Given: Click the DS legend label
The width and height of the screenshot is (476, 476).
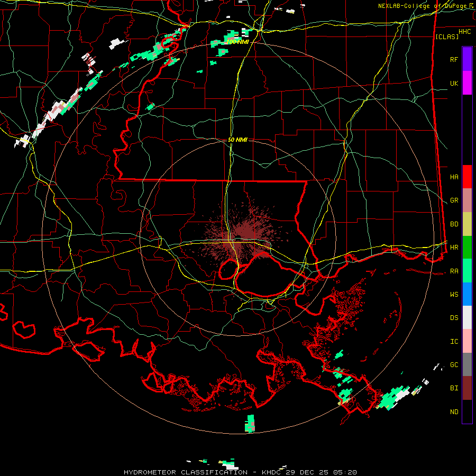Looking at the screenshot, I should (x=454, y=318).
